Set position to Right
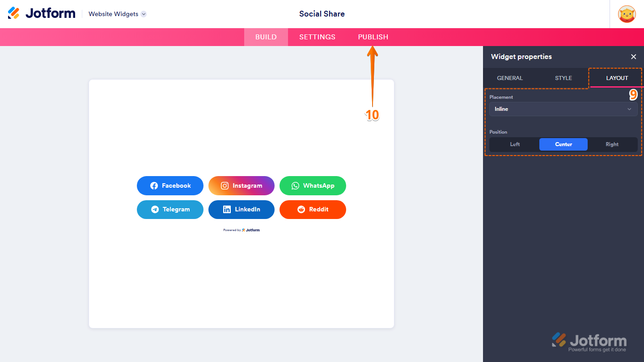 [612, 144]
